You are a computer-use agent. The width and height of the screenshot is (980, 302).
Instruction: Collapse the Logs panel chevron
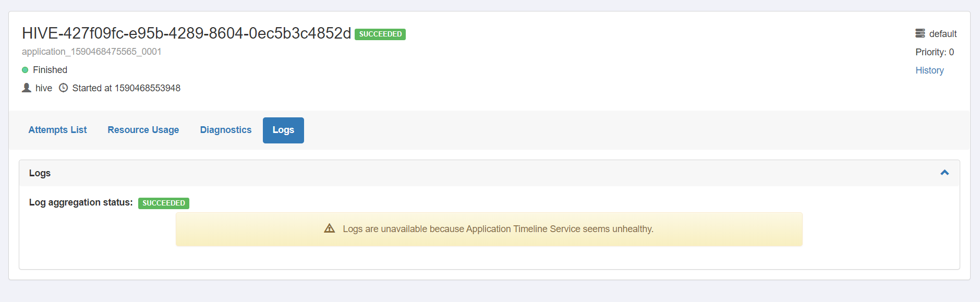[x=945, y=173]
